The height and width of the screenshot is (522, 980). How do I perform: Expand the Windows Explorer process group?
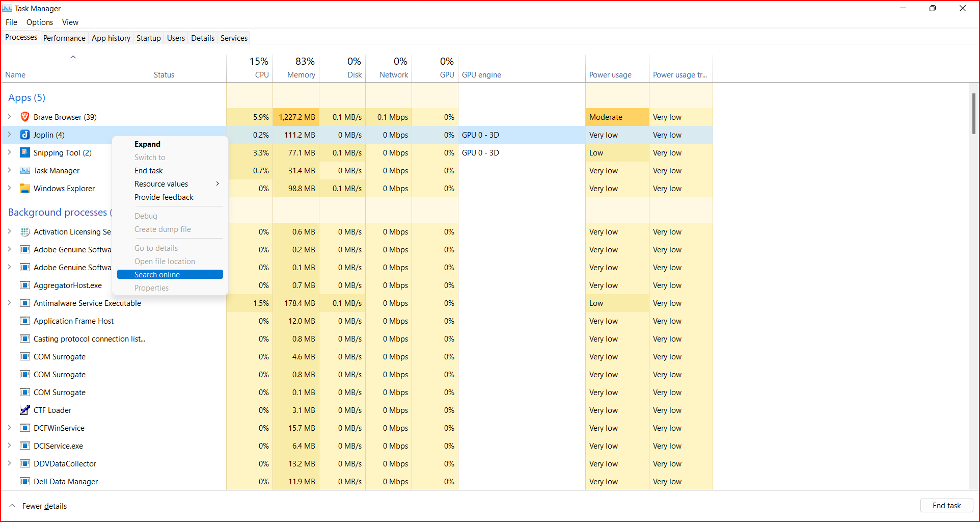click(x=9, y=188)
